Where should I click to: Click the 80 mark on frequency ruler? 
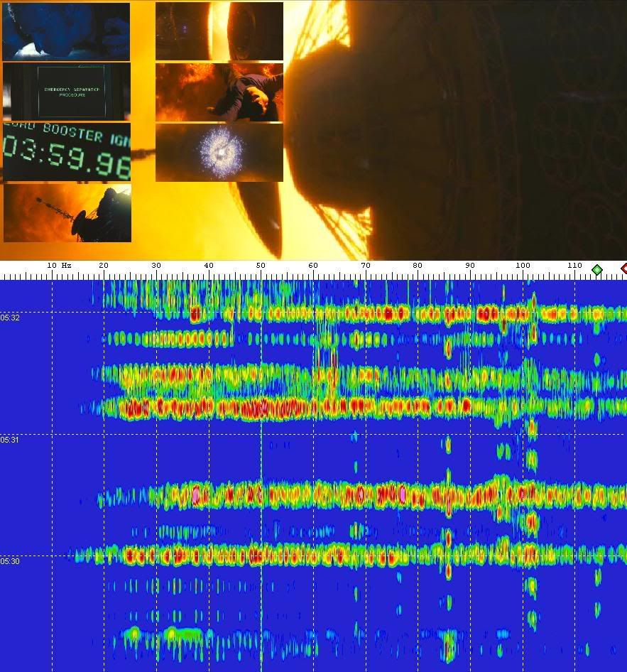coord(418,266)
